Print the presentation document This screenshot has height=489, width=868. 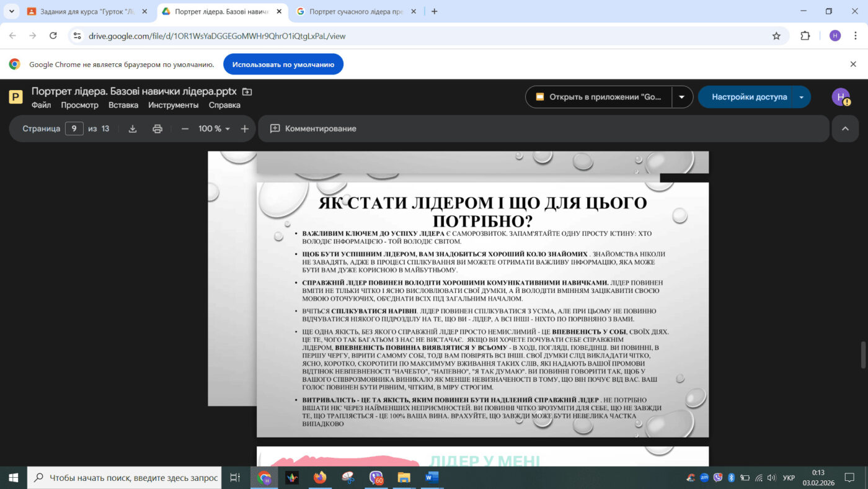[157, 128]
